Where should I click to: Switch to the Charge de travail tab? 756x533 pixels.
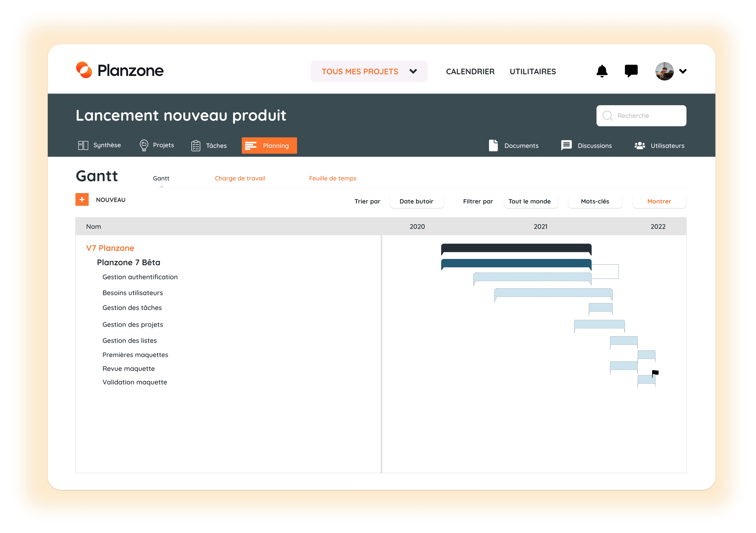click(x=240, y=178)
